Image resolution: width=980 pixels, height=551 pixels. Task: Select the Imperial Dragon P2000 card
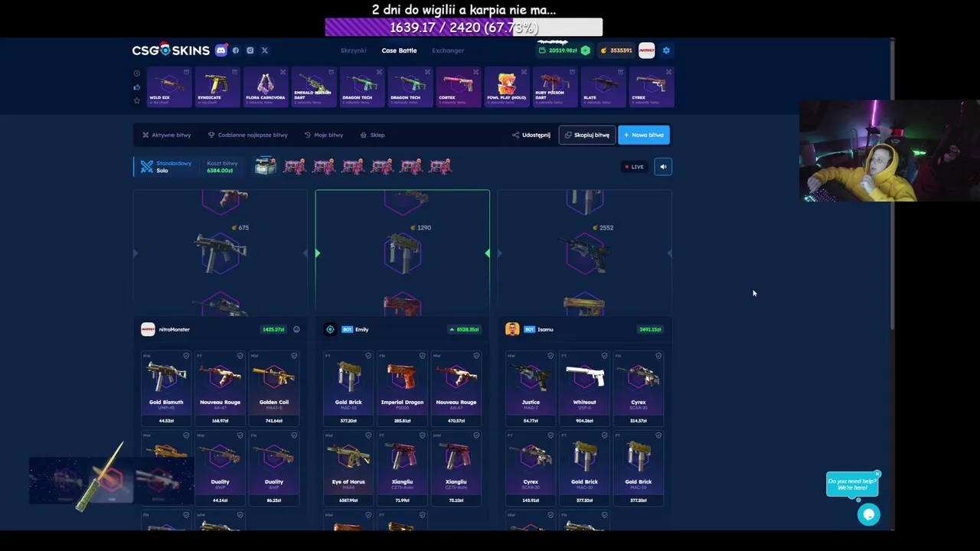click(402, 388)
